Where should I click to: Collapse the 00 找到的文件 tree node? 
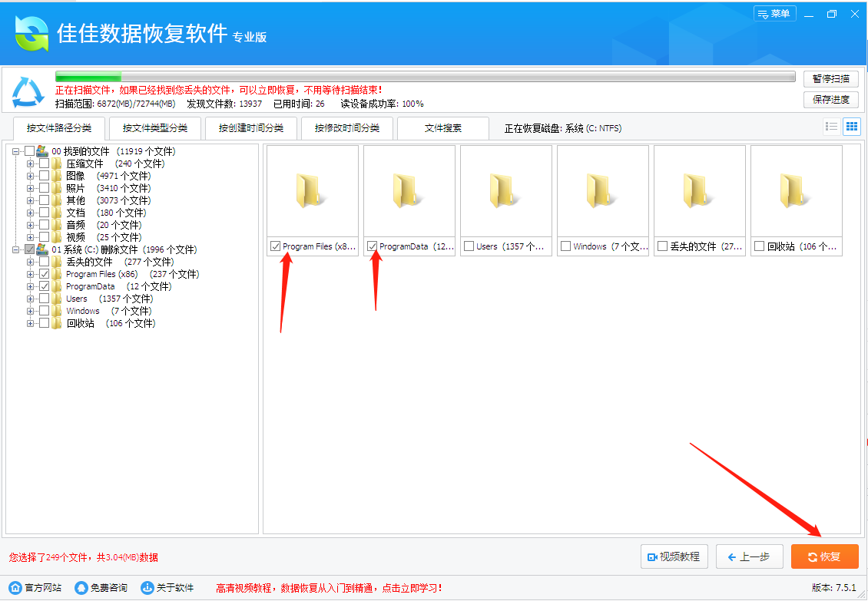click(15, 151)
